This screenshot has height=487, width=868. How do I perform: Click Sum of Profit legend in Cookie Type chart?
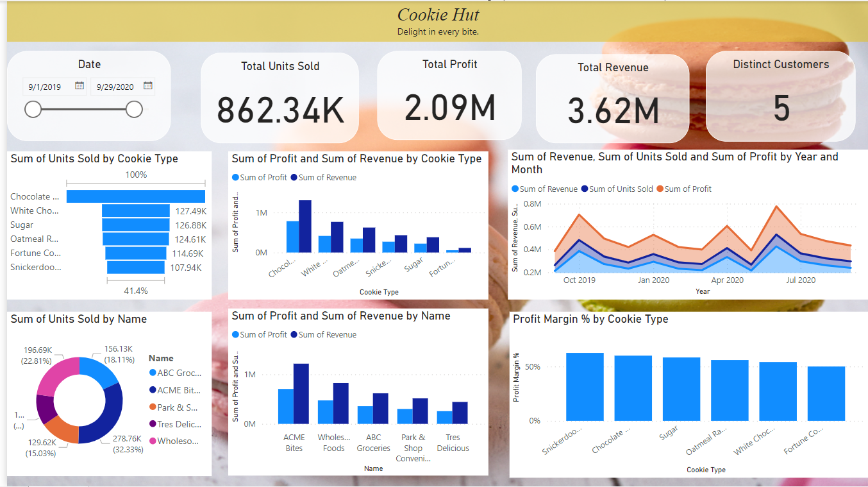point(259,177)
